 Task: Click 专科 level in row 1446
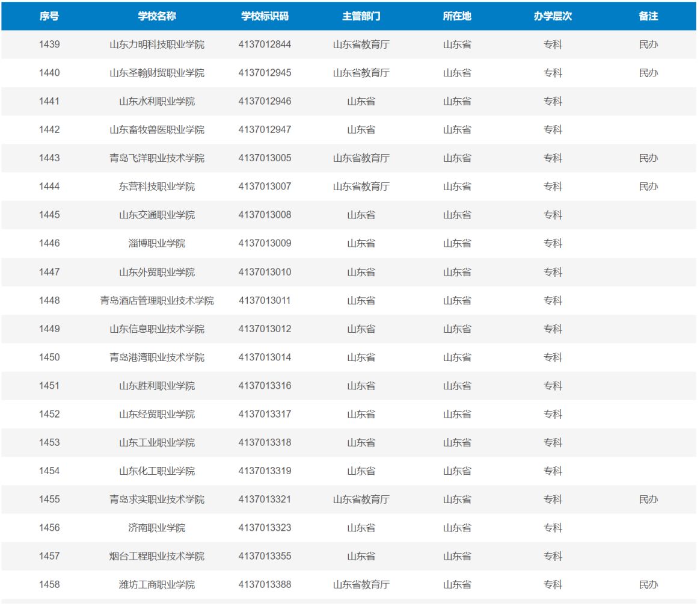pyautogui.click(x=553, y=244)
